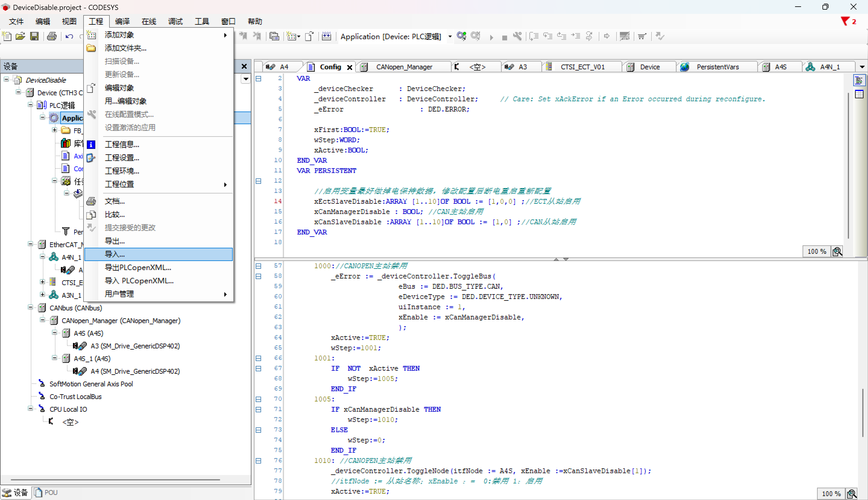868x500 pixels.
Task: Fold the code block at line 57
Action: pos(258,266)
